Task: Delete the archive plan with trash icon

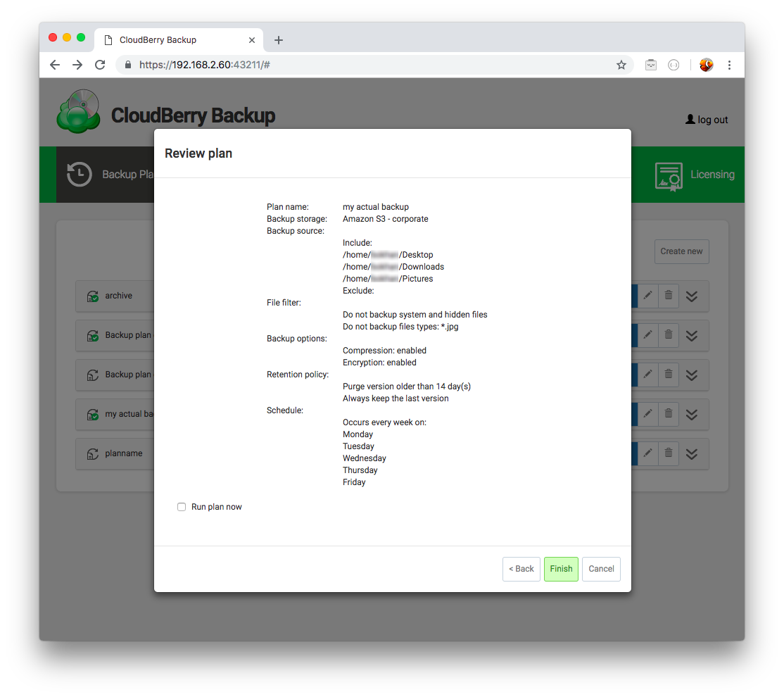Action: coord(669,295)
